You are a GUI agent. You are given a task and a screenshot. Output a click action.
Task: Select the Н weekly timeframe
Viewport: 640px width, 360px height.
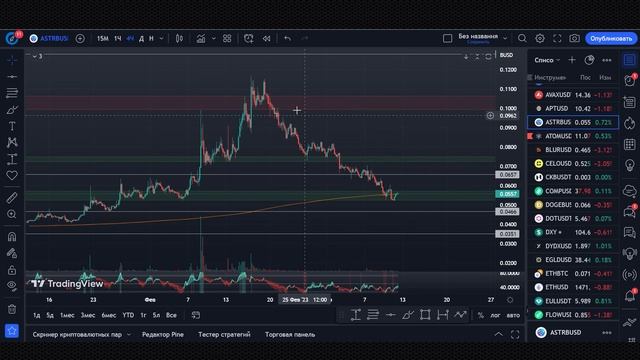(x=151, y=38)
